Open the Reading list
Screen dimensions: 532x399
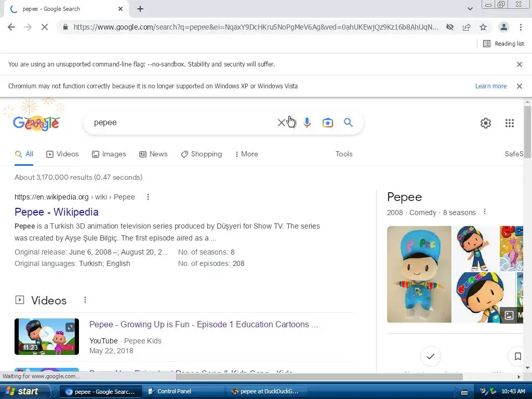tap(503, 44)
